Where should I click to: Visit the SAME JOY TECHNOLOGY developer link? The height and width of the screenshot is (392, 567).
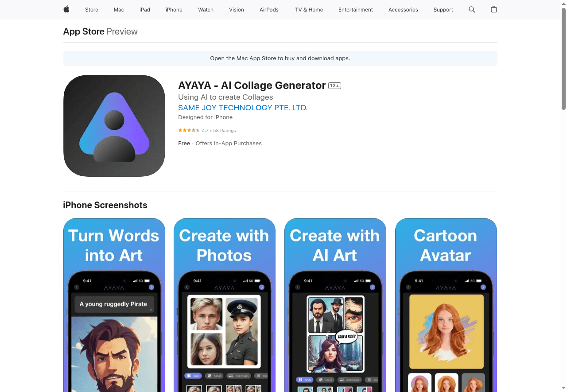click(x=243, y=108)
